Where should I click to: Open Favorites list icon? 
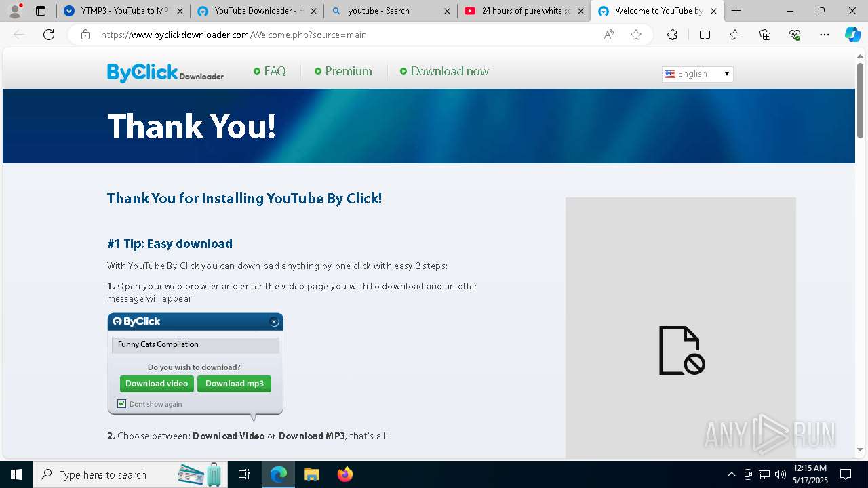(x=735, y=35)
